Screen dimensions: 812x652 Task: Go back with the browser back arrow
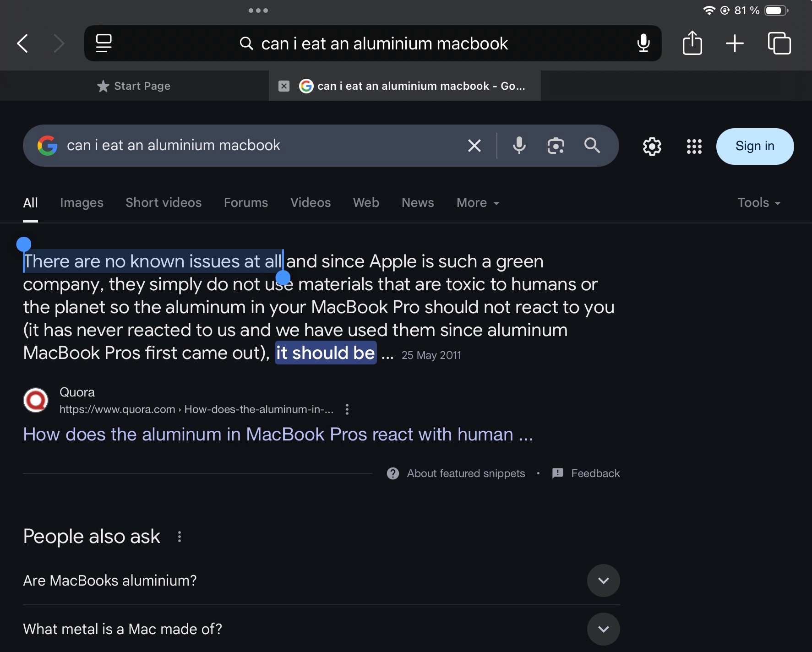point(22,43)
